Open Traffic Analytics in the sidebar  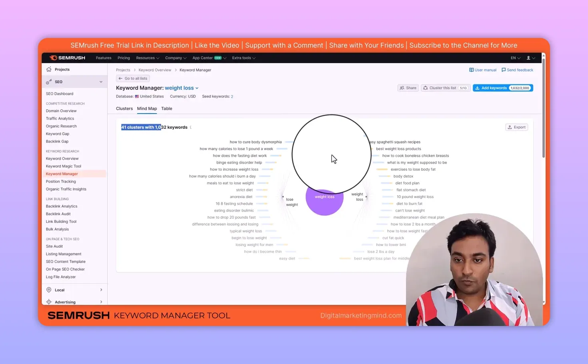click(60, 118)
